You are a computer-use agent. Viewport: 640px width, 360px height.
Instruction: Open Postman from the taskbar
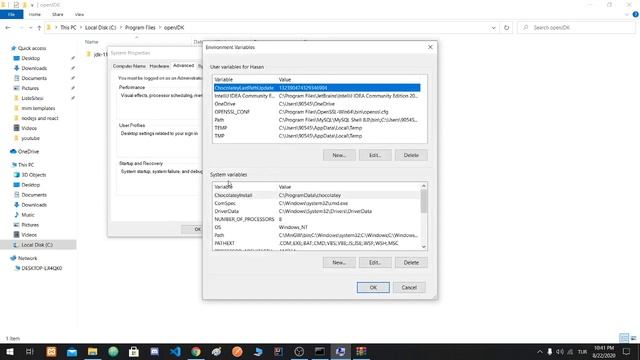coord(237,351)
